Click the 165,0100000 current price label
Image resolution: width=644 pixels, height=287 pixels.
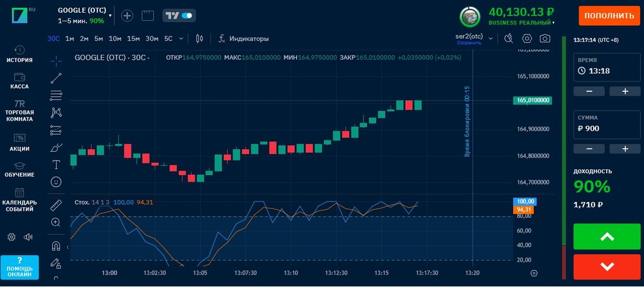click(532, 101)
